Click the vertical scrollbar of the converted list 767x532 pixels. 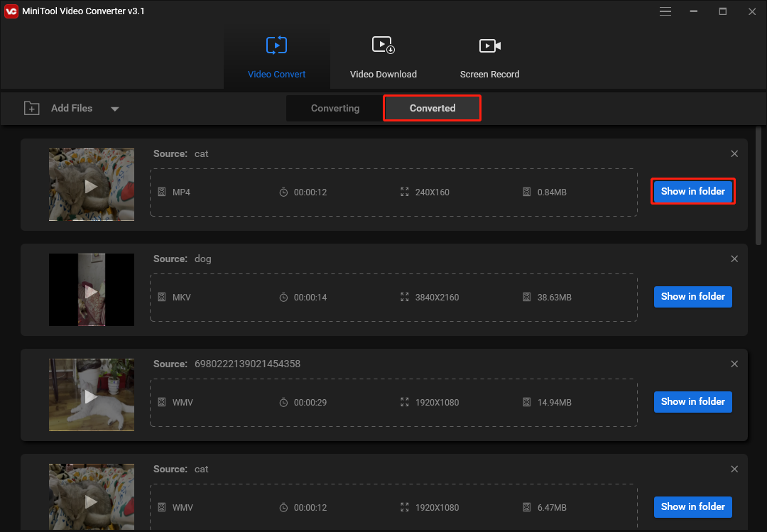[x=758, y=186]
